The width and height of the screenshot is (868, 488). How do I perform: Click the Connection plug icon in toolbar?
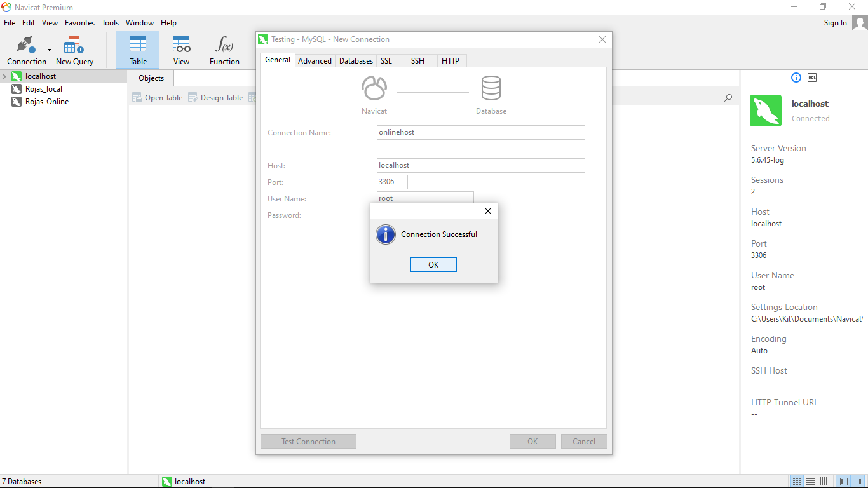25,46
